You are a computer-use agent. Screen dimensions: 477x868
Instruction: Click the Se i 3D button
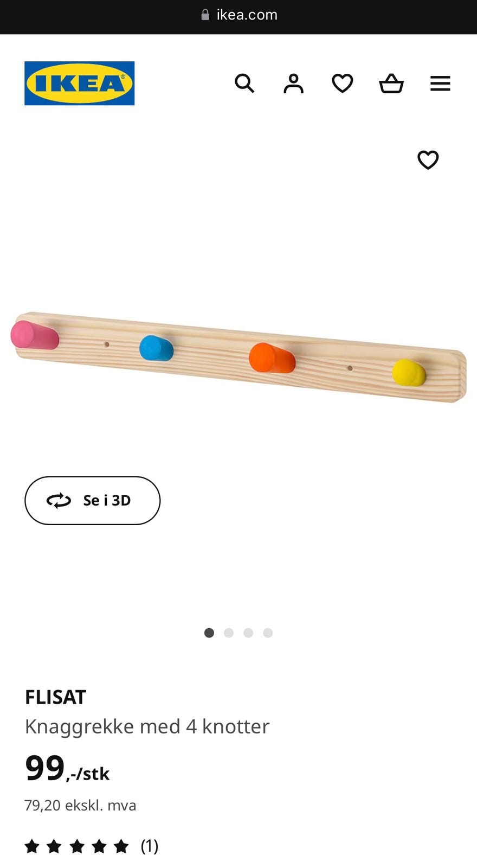92,500
